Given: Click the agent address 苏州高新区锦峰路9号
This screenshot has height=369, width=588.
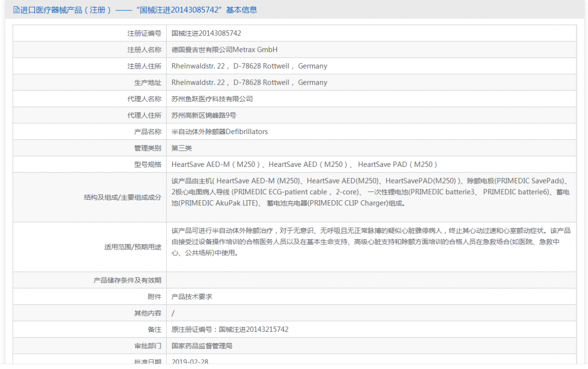Looking at the screenshot, I should [204, 115].
